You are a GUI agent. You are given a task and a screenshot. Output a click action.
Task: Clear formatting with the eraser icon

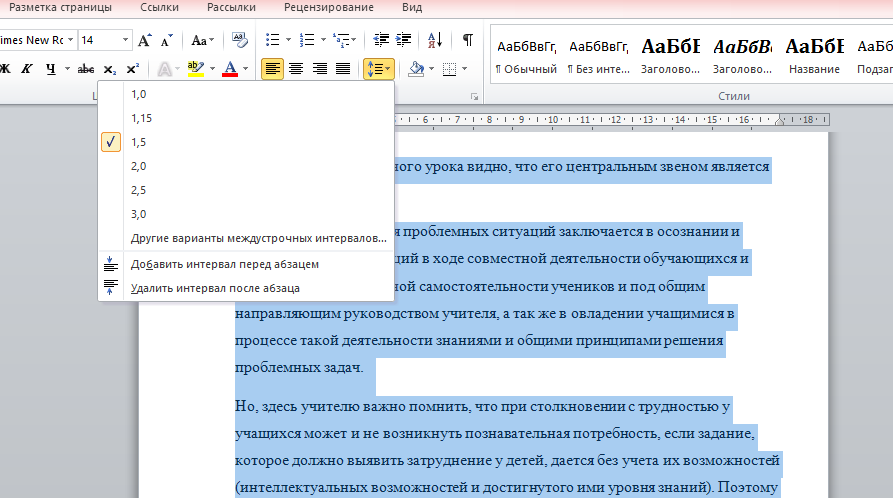pos(239,41)
